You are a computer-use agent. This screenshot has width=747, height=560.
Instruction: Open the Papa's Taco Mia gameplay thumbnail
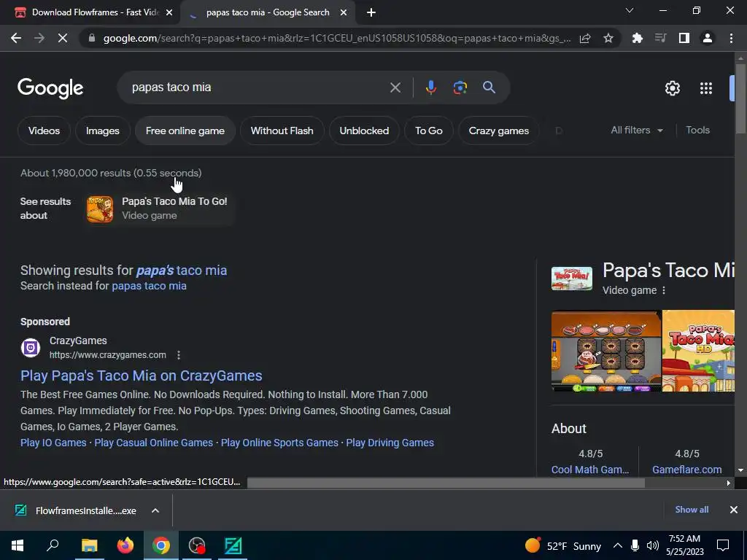coord(606,351)
